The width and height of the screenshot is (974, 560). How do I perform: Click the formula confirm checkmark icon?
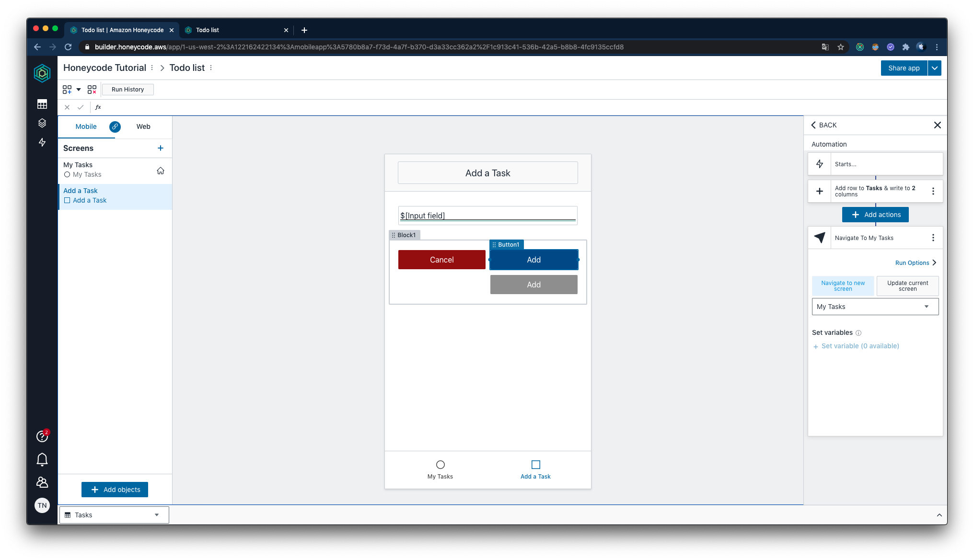(81, 107)
